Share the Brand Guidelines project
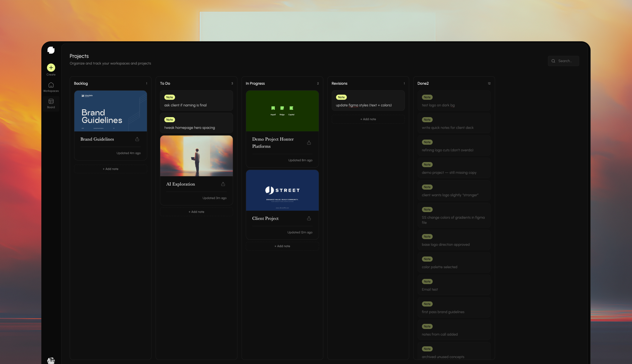 pos(137,139)
